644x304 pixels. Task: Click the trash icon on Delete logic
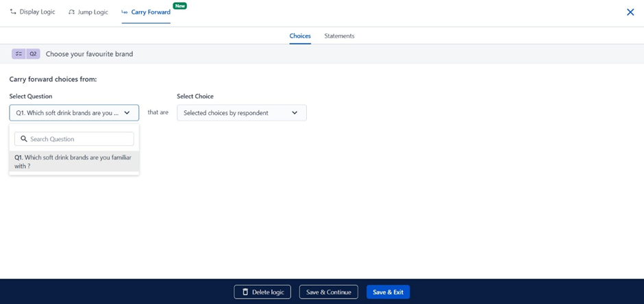tap(245, 292)
